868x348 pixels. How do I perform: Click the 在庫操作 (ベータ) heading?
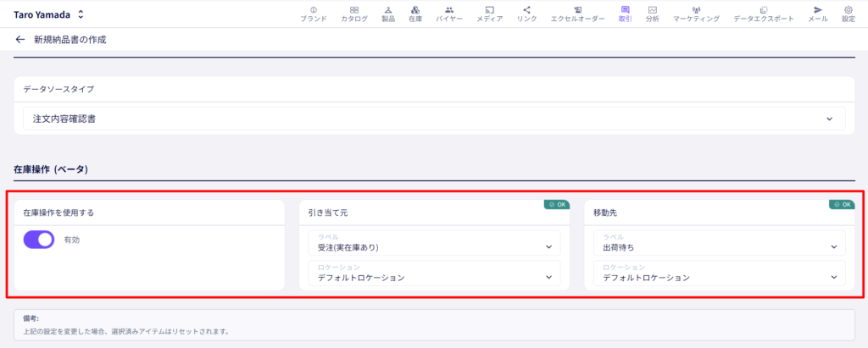coord(51,169)
